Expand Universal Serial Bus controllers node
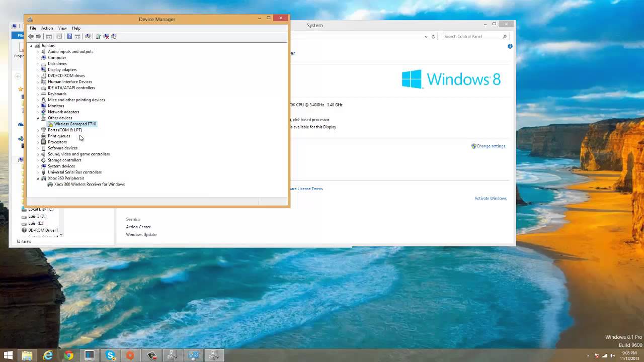 [37, 172]
